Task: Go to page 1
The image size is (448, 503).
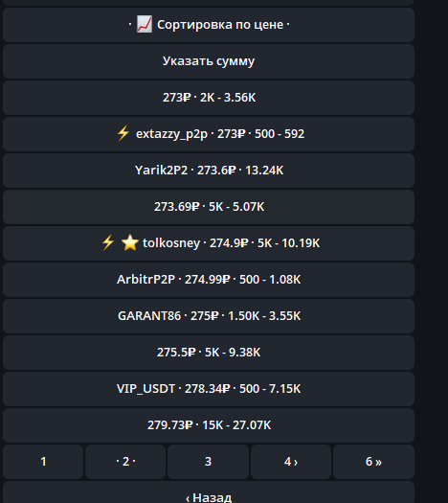Action: point(43,462)
